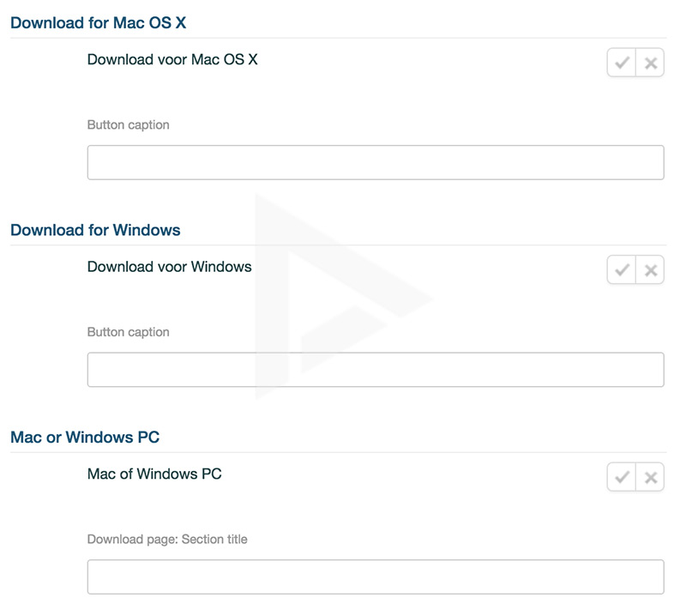
Task: Select the 'Download for Windows' heading
Action: coord(95,230)
